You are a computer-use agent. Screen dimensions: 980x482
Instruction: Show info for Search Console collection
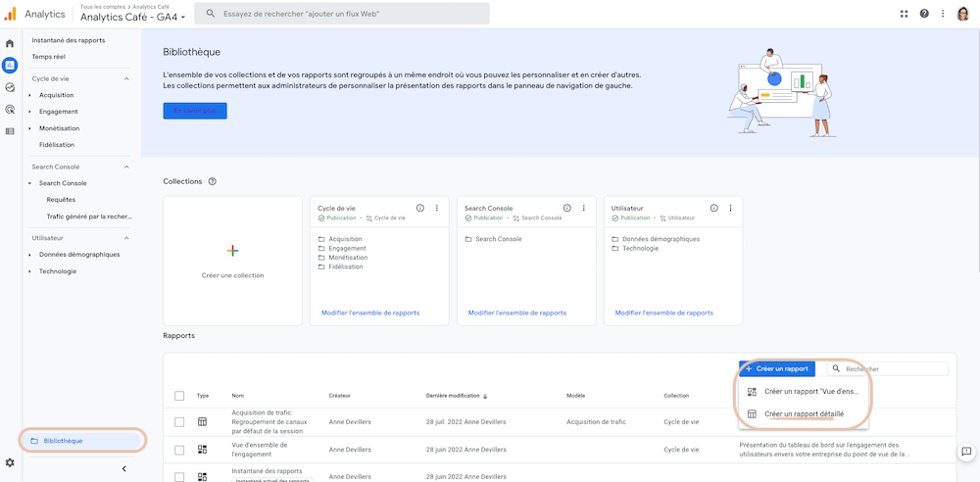coord(566,208)
